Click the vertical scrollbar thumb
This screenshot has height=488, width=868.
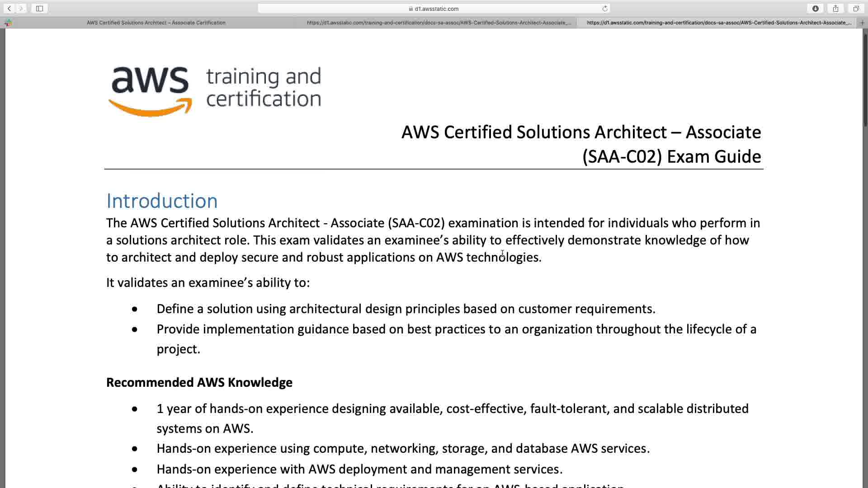point(865,81)
